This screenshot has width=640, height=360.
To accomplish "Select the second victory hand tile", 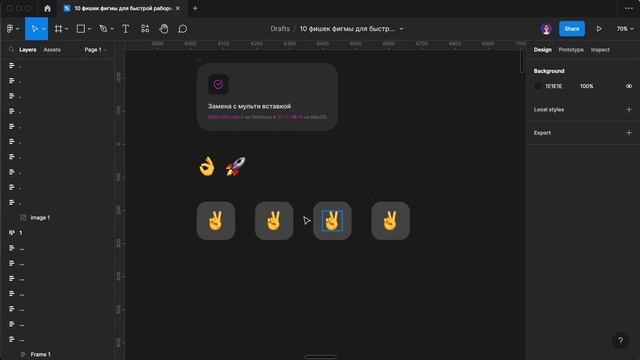I will pyautogui.click(x=274, y=221).
